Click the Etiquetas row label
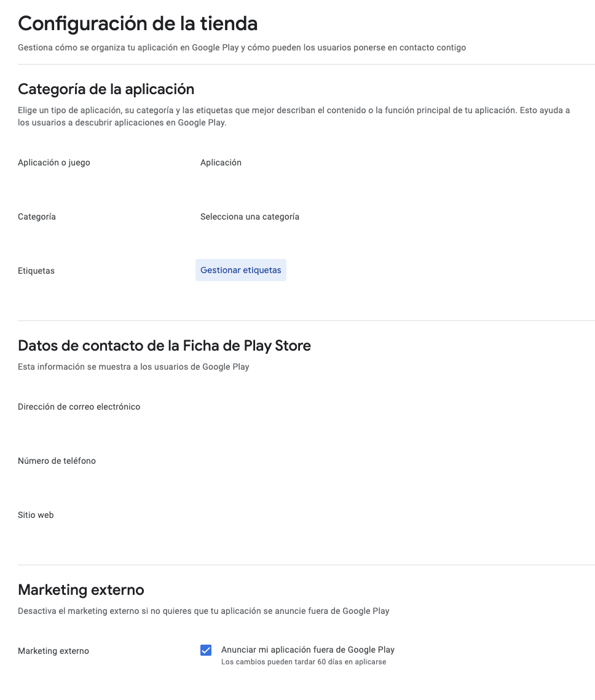Screen dimensions: 595x700 [x=36, y=271]
